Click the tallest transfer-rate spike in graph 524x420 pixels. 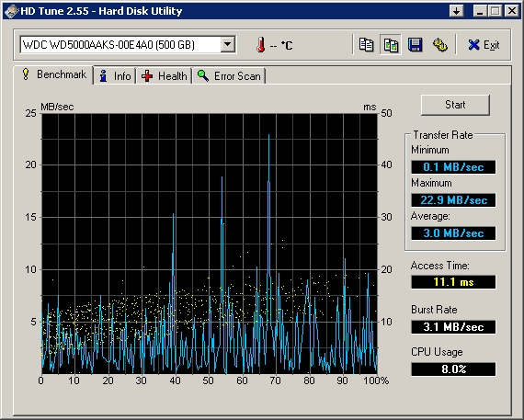click(x=268, y=137)
